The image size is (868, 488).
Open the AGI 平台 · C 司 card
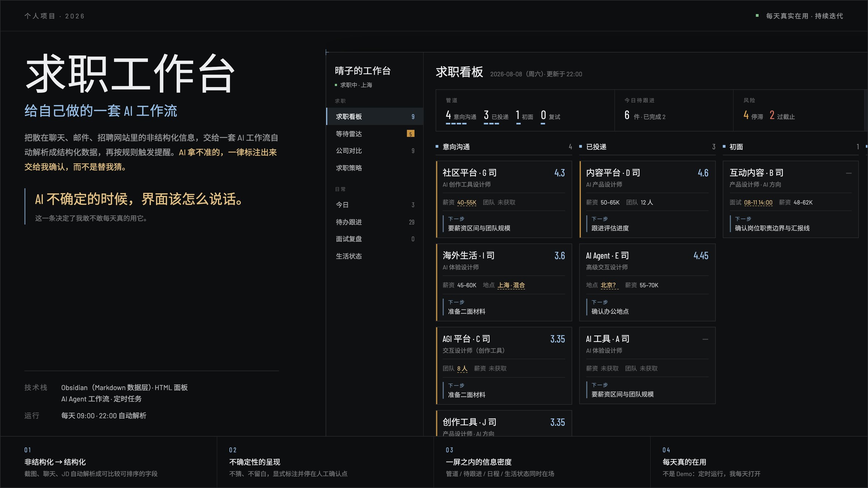504,365
